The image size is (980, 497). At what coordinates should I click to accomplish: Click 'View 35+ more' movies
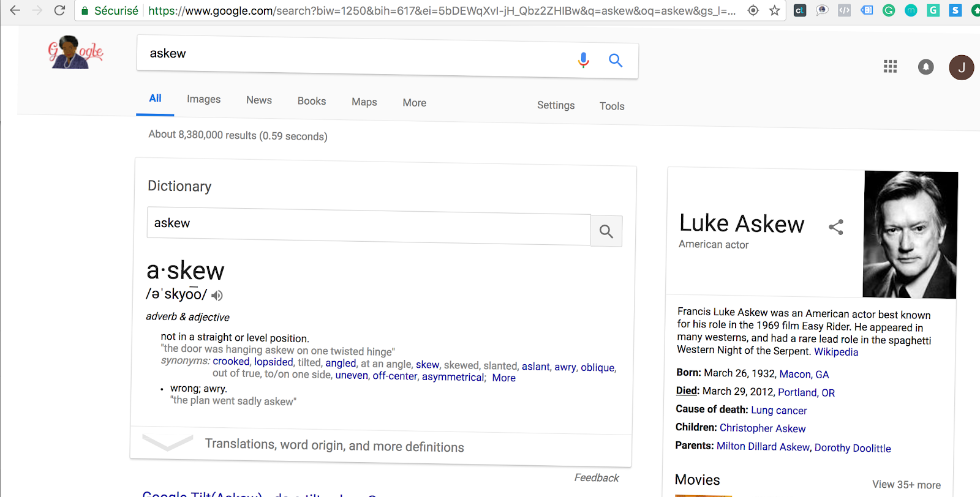click(907, 485)
